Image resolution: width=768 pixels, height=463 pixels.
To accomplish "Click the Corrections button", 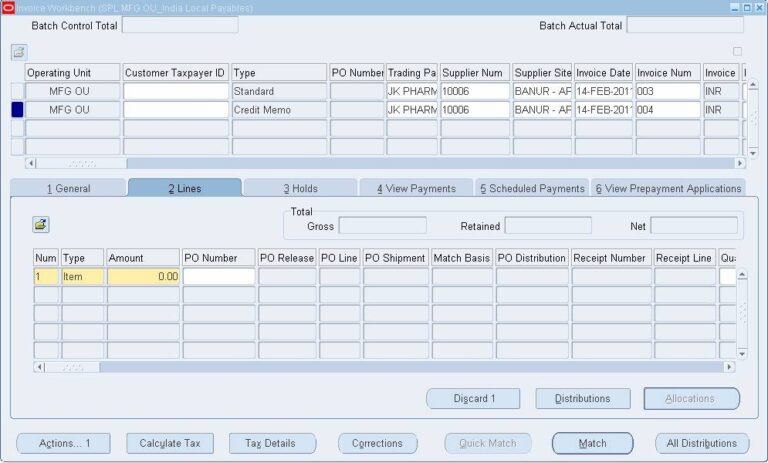I will (378, 443).
